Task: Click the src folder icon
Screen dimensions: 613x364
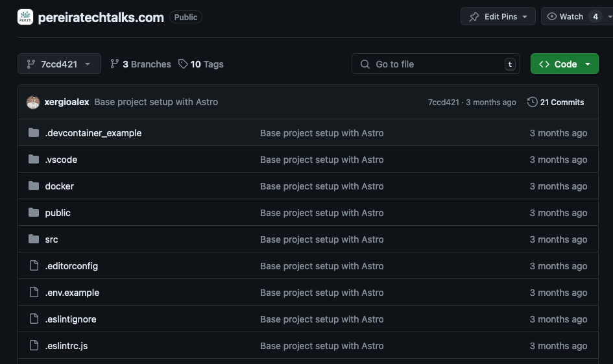Action: click(x=34, y=239)
